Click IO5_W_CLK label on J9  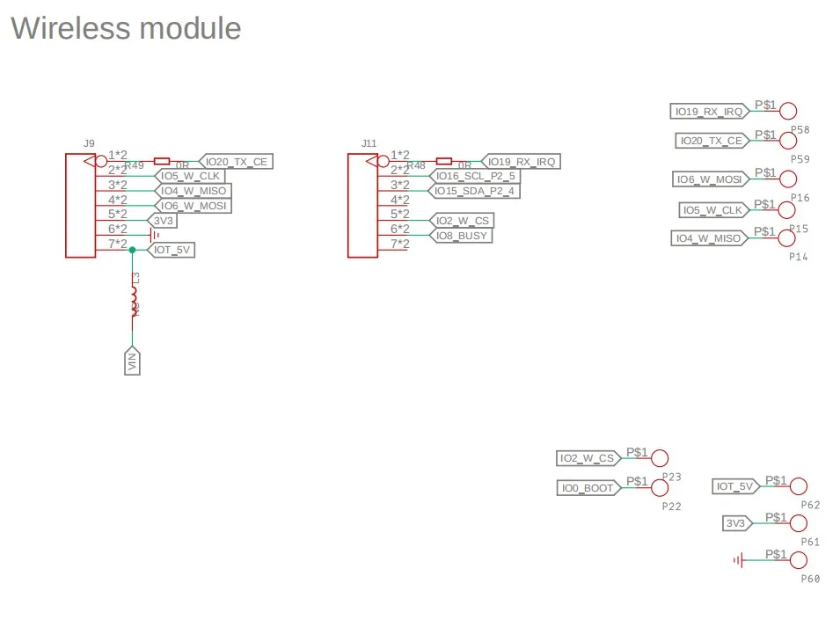(190, 176)
